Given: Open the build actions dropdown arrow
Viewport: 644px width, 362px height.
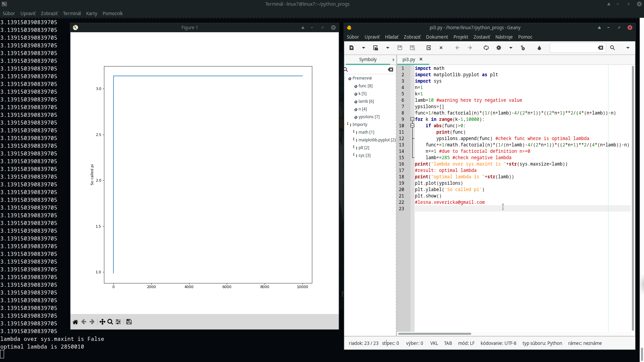Looking at the screenshot, I should click(511, 48).
